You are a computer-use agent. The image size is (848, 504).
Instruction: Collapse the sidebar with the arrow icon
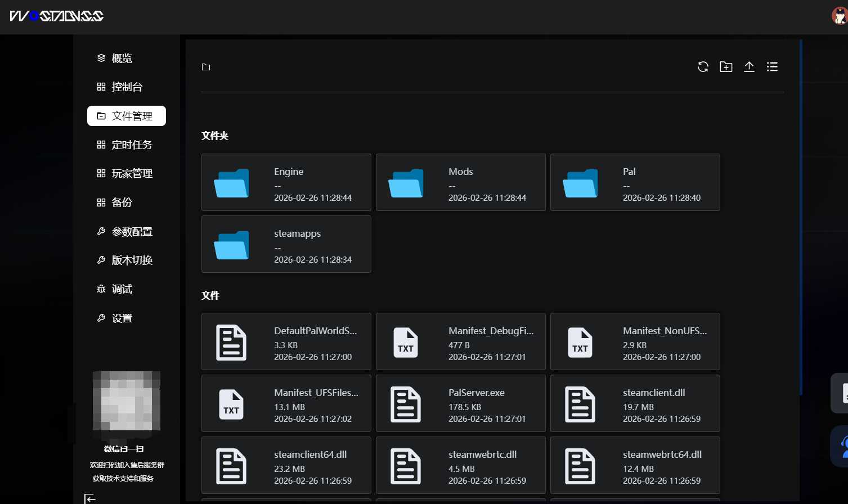click(90, 498)
